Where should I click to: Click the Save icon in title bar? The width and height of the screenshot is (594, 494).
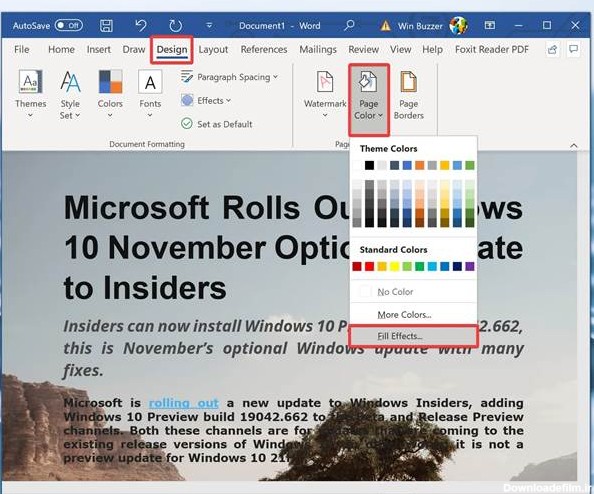[x=106, y=26]
